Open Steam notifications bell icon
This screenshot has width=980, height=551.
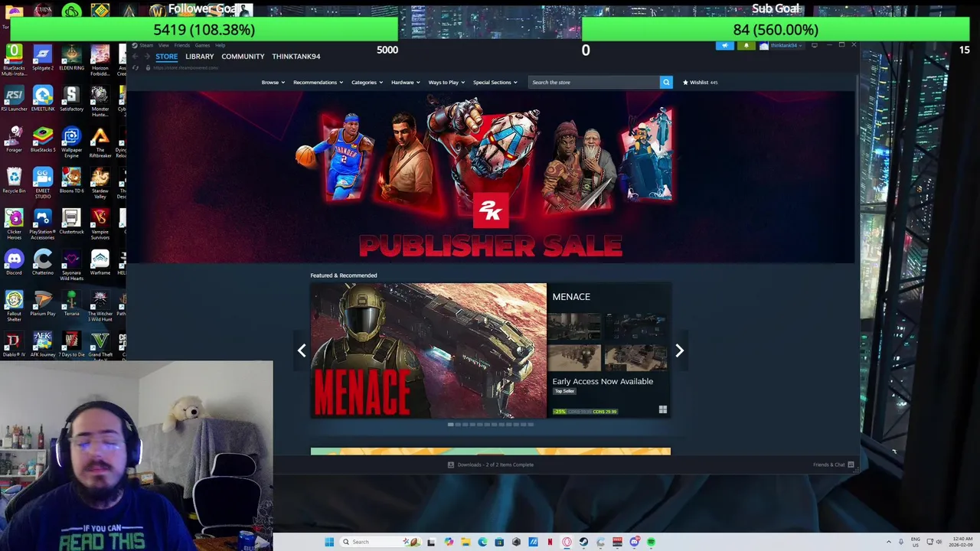[746, 45]
